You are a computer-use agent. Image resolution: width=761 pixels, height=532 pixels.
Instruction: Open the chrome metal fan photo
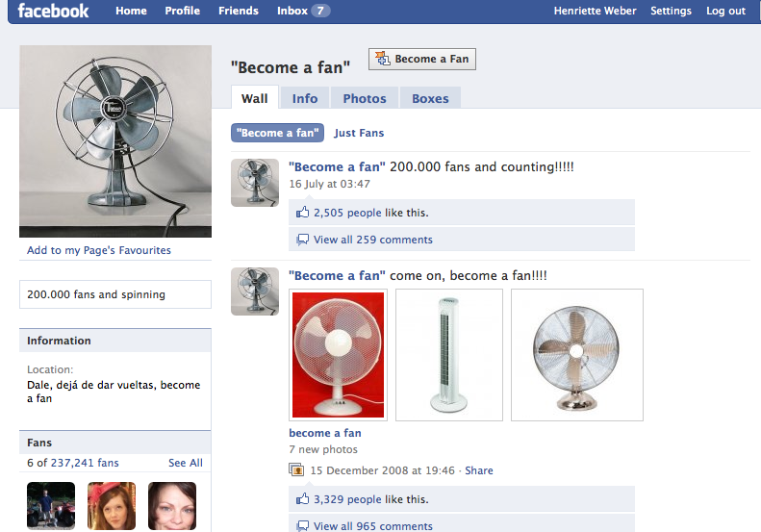click(x=577, y=355)
